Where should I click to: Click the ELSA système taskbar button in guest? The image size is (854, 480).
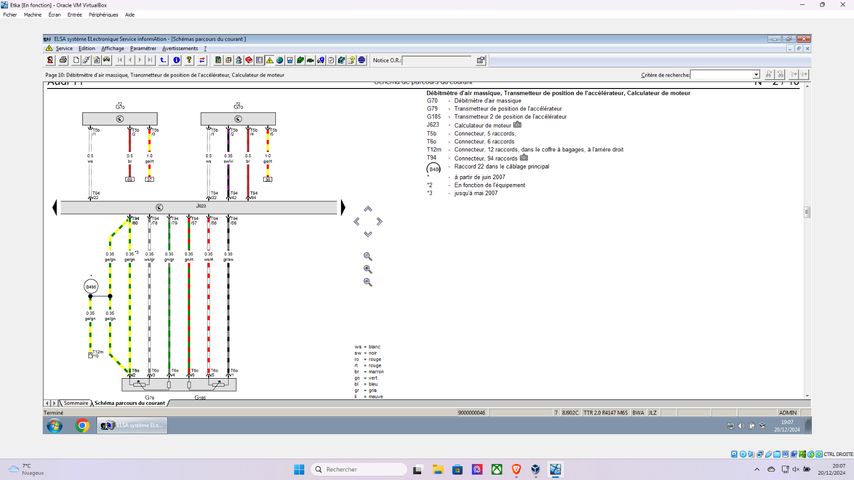pyautogui.click(x=132, y=426)
